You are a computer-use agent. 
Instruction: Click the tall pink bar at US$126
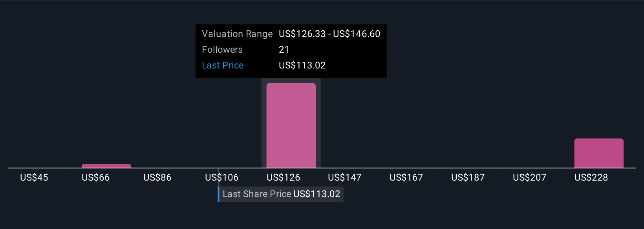point(291,125)
